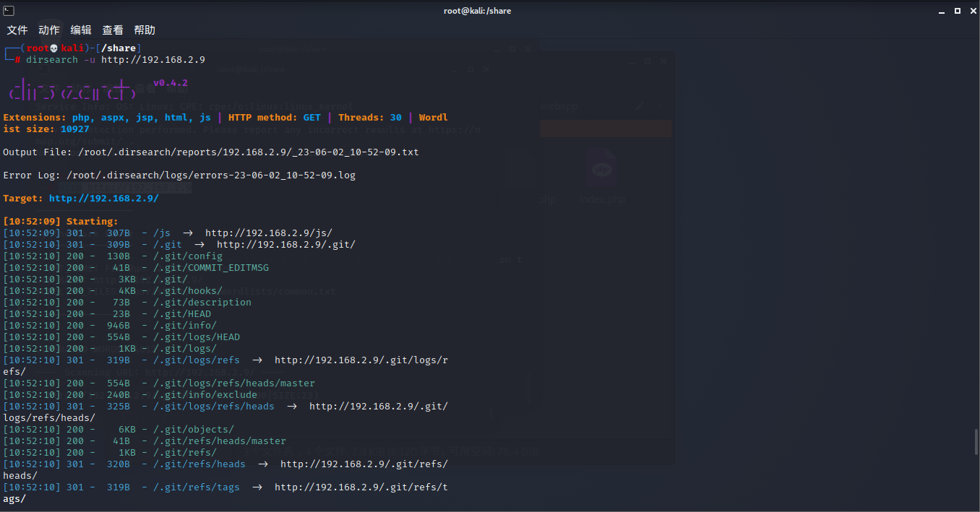Click the [10:52:09] Starting: line
The image size is (980, 512).
(x=61, y=222)
